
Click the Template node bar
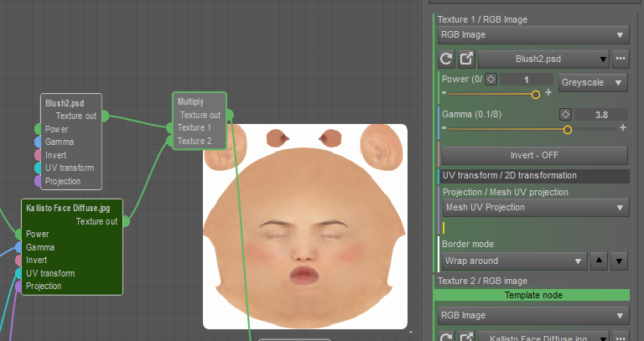pyautogui.click(x=532, y=295)
